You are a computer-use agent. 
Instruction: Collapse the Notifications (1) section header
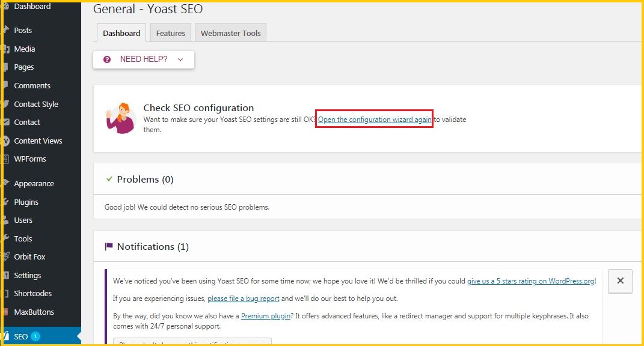[367, 246]
